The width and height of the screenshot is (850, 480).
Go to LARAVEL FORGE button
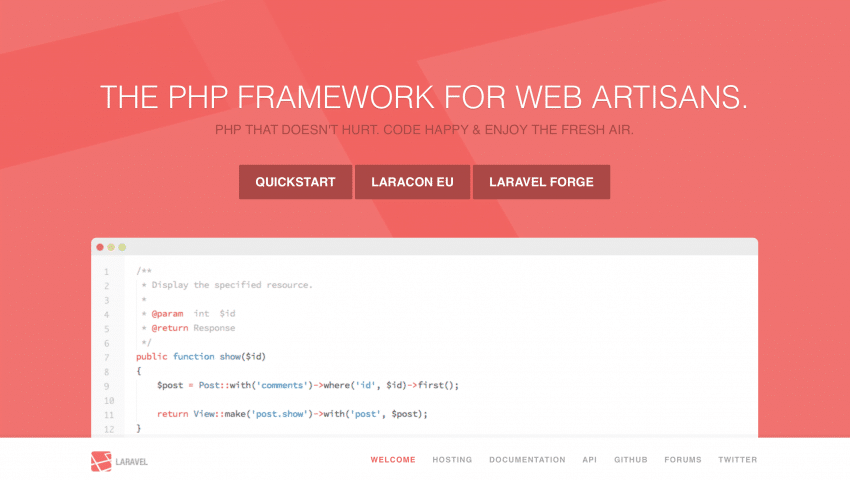point(542,182)
